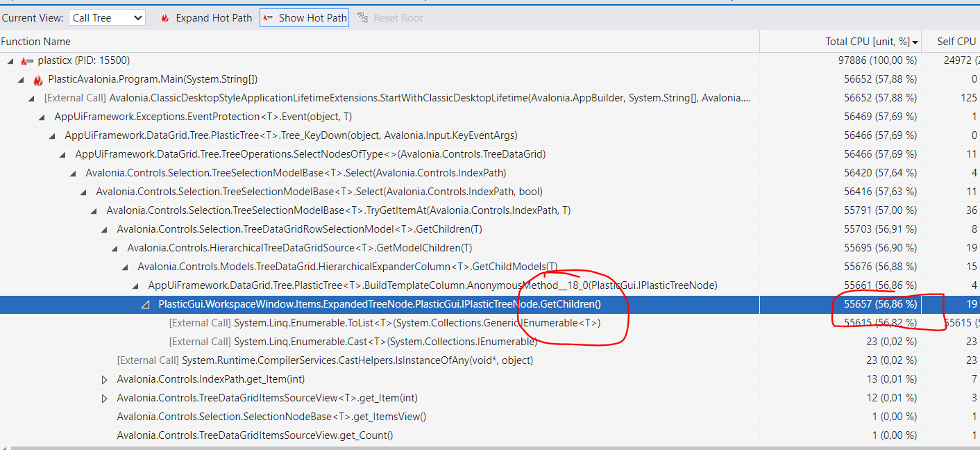Click the warning glyph on the GetChildren row

click(144, 303)
